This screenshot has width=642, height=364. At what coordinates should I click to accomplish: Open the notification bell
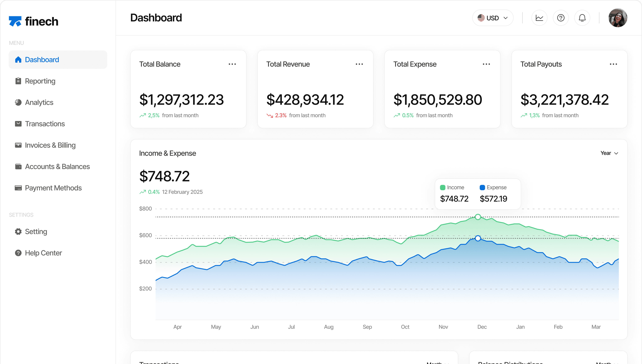coord(582,18)
